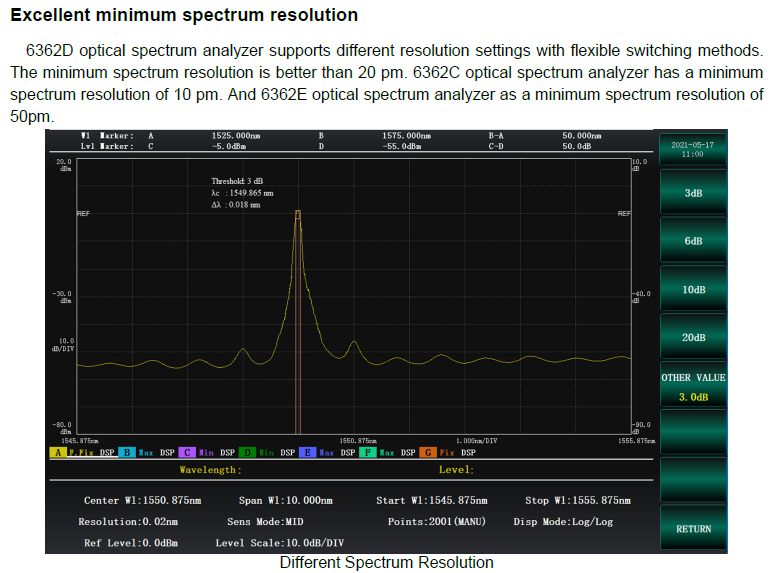Screen dimensions: 771x573
Task: Click trace E Max mode label
Action: (x=326, y=452)
